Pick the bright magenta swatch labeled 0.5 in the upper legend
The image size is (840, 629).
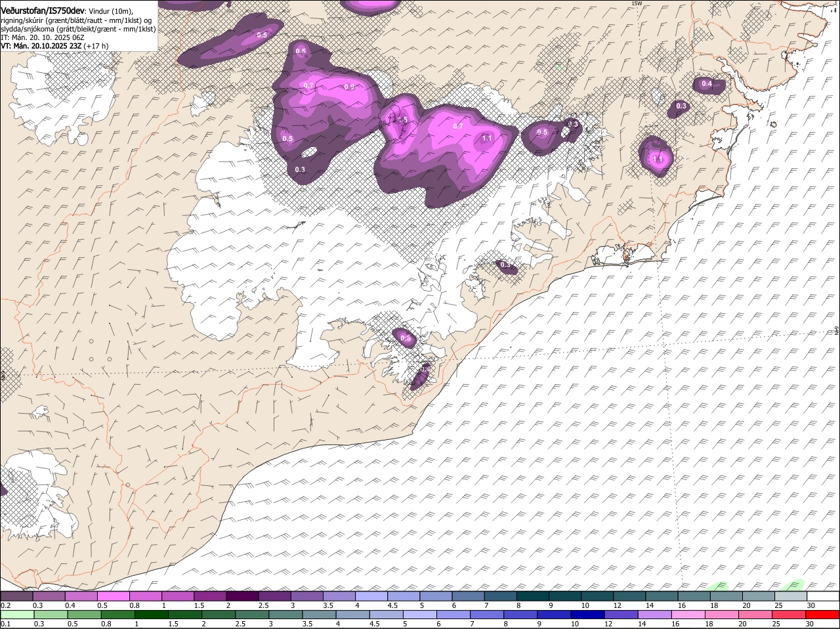pos(114,596)
